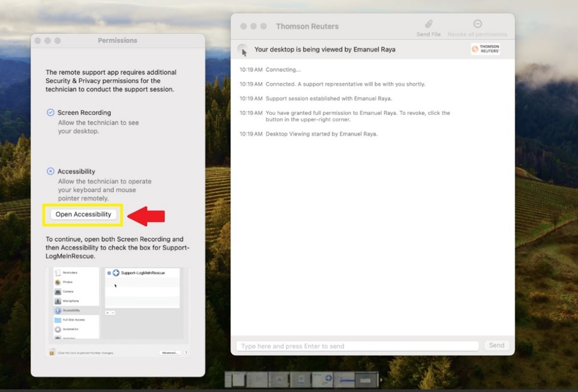Viewport: 578px width, 392px height.
Task: Click the 'To continue, open both Screen Recording' instructions
Action: tap(117, 247)
